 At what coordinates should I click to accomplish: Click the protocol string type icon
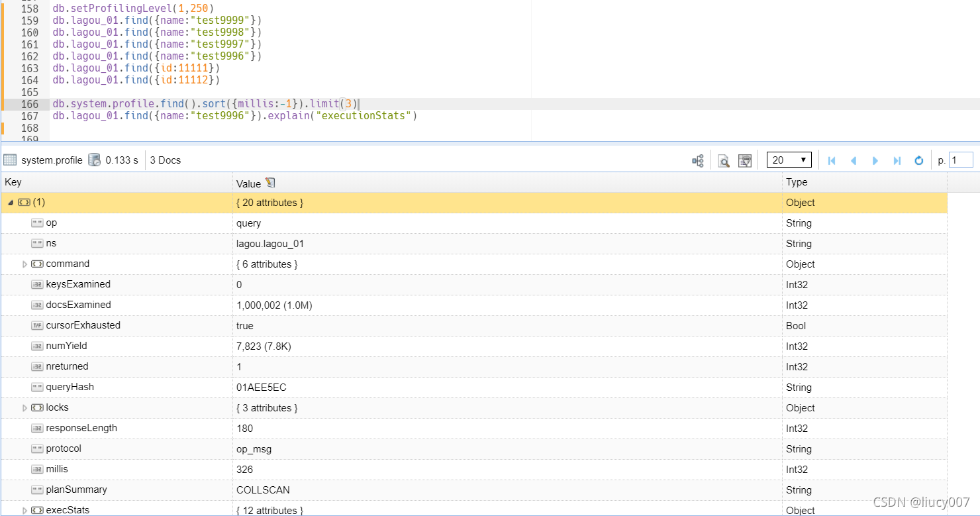click(37, 449)
